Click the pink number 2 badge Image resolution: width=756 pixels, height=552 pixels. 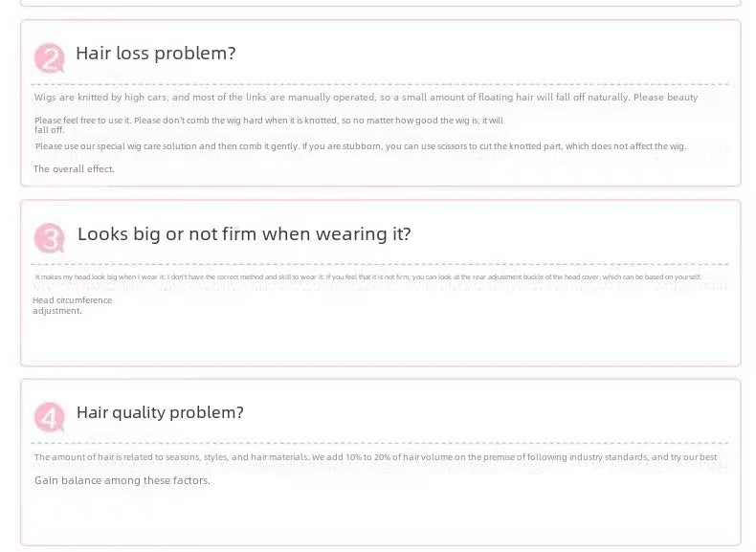click(x=50, y=57)
